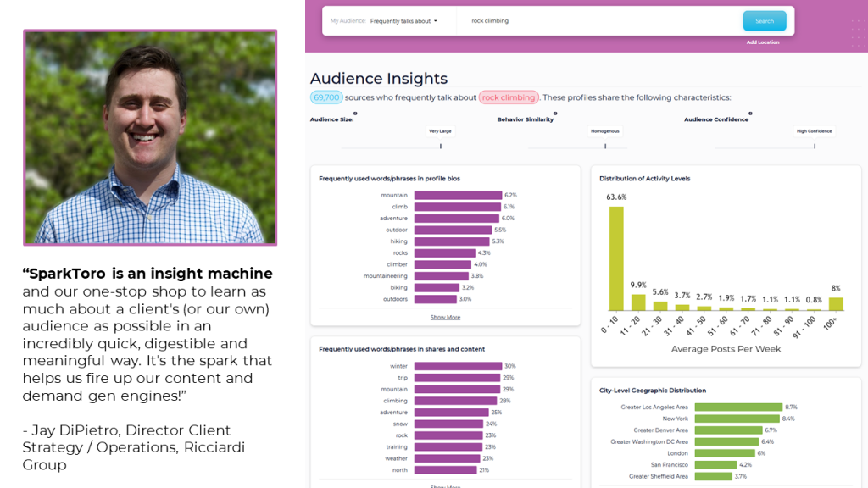Click the Greater Los Angeles Area bar
The height and width of the screenshot is (488, 868).
738,408
